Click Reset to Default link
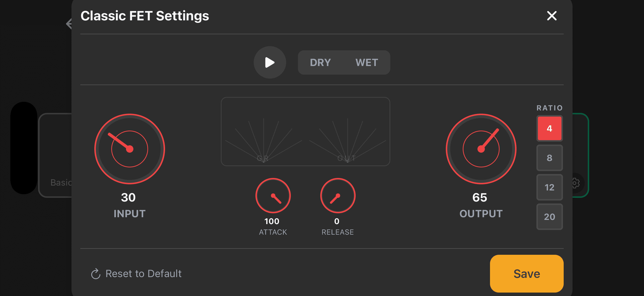The image size is (644, 296). tap(143, 274)
